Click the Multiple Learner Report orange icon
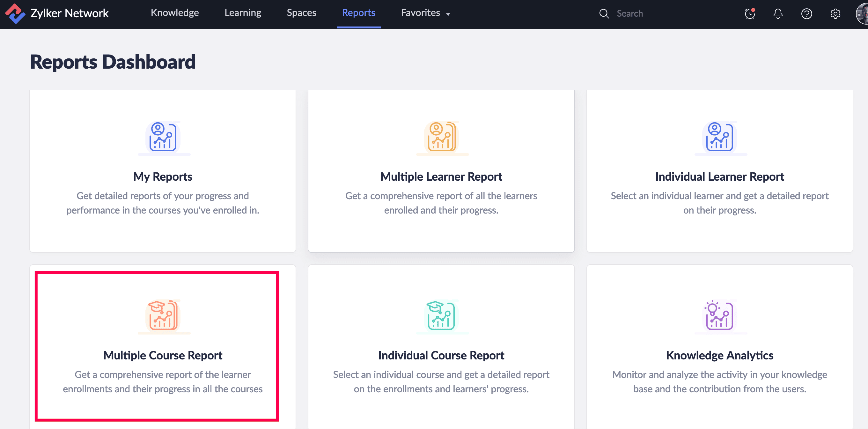 tap(441, 137)
